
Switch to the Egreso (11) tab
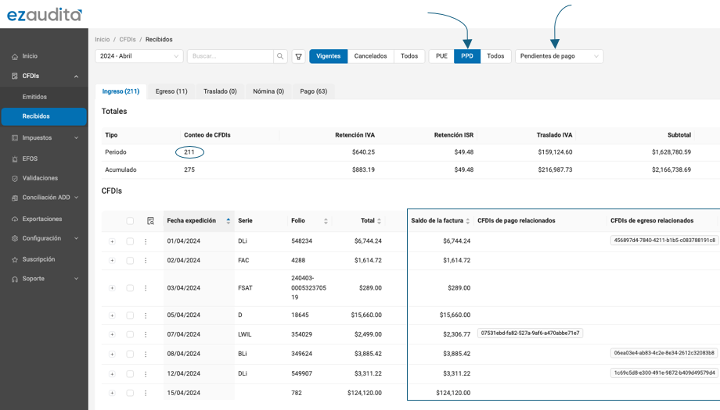click(171, 91)
